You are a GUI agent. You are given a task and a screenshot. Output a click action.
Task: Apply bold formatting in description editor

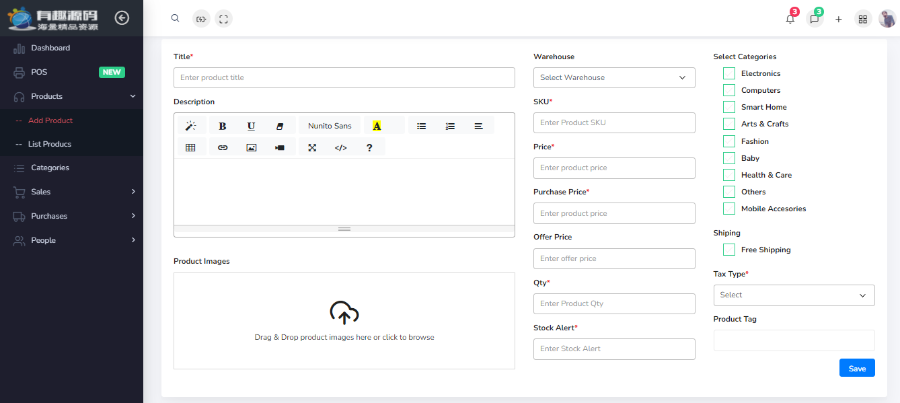(x=223, y=126)
